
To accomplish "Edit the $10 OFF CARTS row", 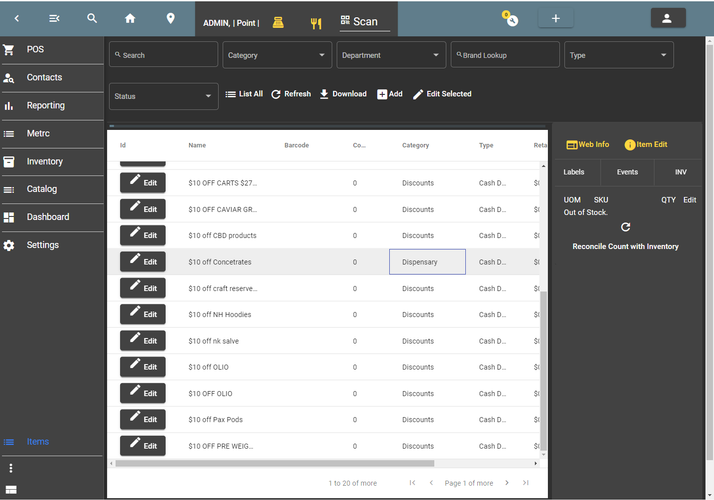I will click(143, 183).
